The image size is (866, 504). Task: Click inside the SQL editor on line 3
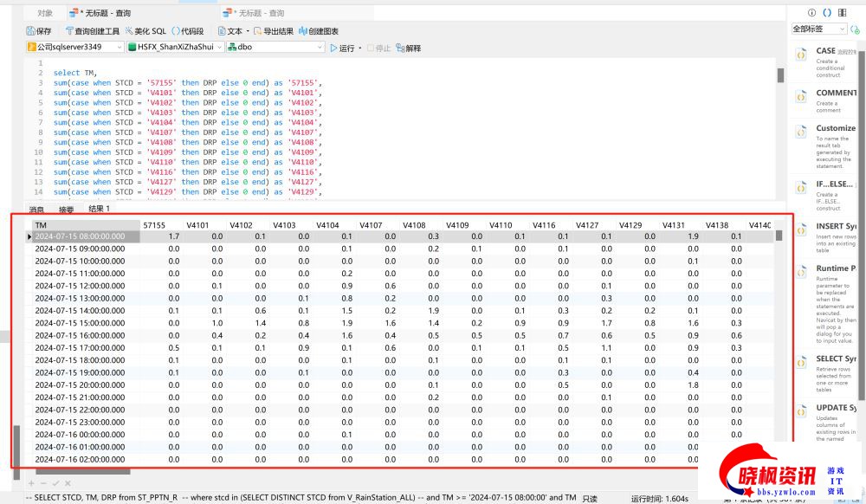click(188, 83)
